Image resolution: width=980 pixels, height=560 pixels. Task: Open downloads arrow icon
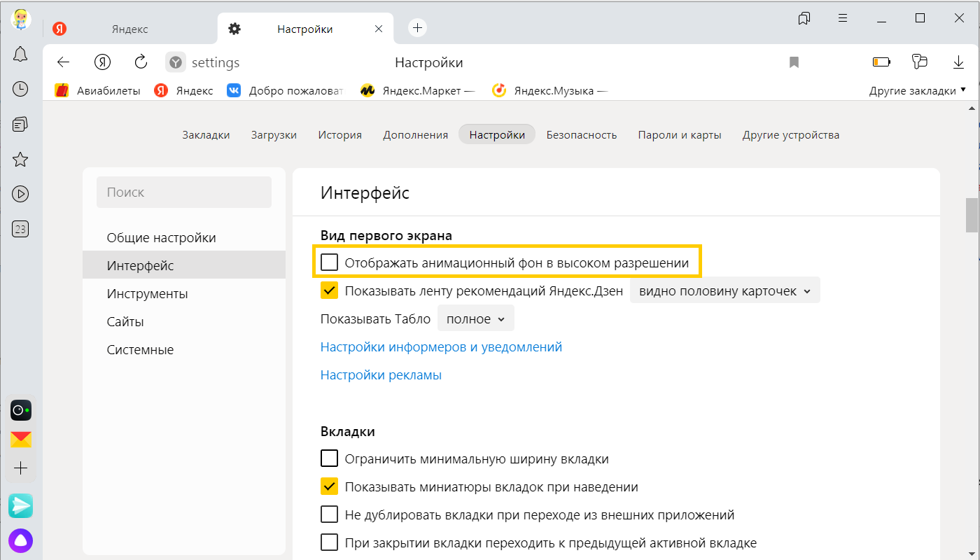coord(959,62)
